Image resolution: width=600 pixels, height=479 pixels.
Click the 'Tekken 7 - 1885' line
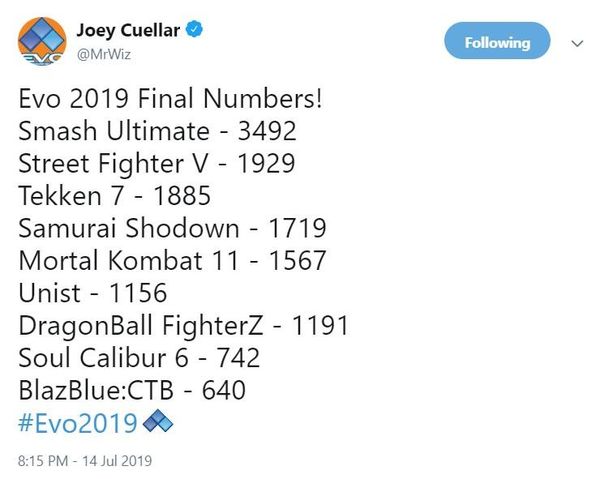point(120,196)
